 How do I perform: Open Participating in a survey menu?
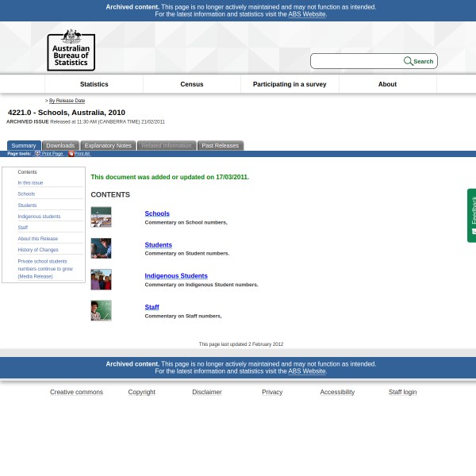coord(290,84)
